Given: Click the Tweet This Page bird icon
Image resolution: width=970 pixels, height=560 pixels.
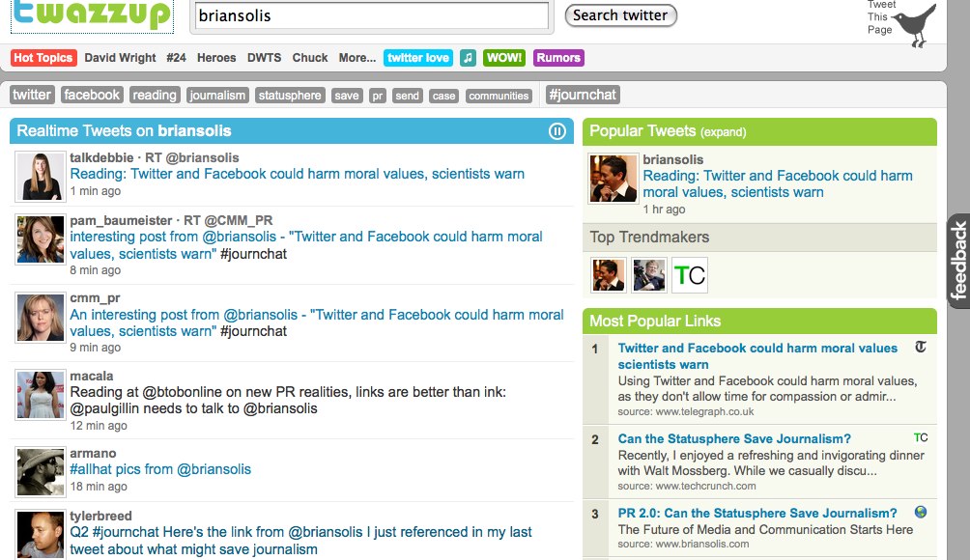Looking at the screenshot, I should [x=916, y=26].
